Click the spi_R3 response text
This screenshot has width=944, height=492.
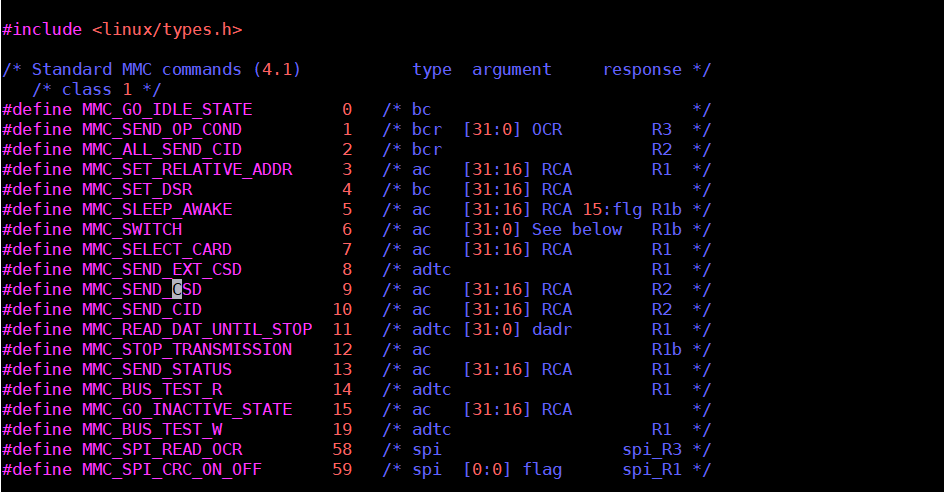click(652, 449)
